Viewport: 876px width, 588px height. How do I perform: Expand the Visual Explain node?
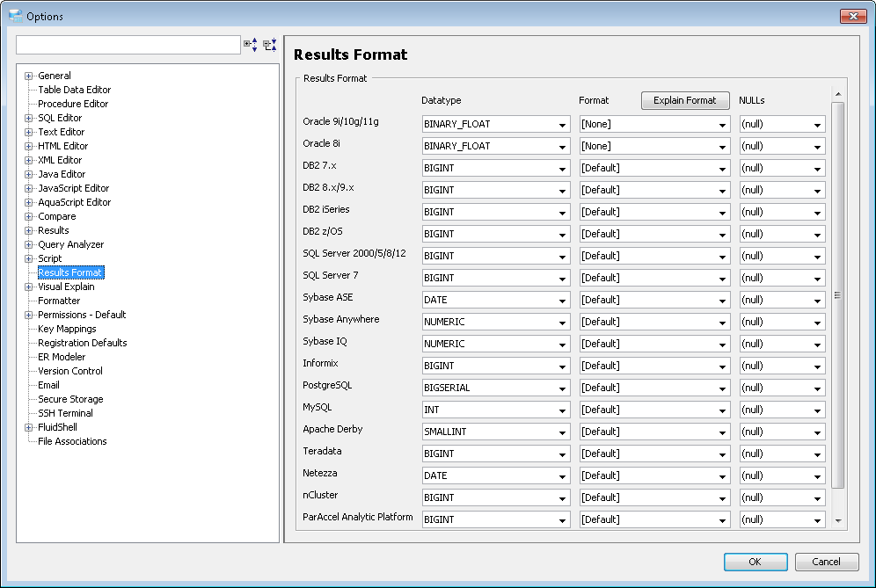click(x=28, y=287)
